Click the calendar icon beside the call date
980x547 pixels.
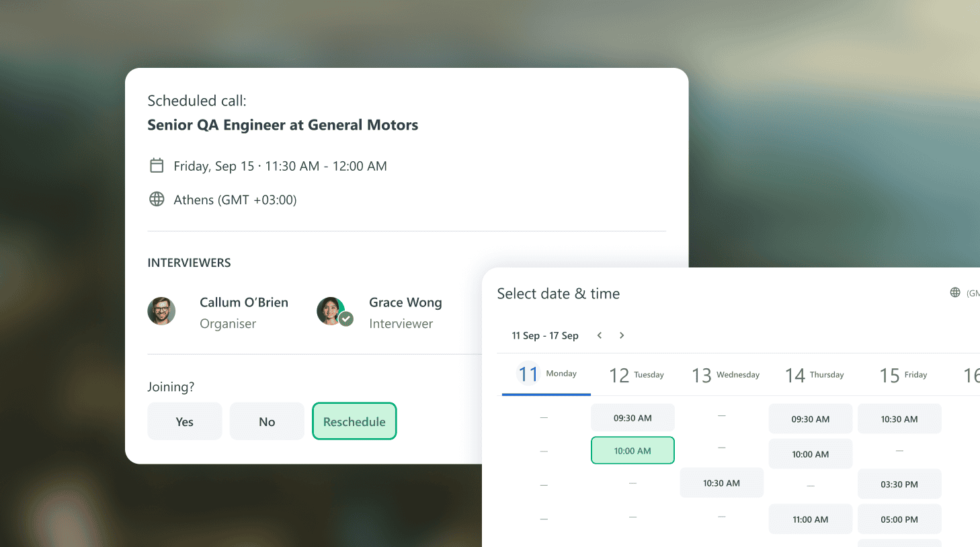[157, 165]
